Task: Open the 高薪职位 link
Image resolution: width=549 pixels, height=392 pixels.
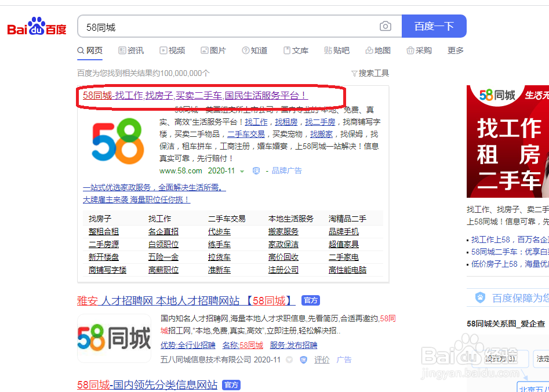Action: (163, 270)
